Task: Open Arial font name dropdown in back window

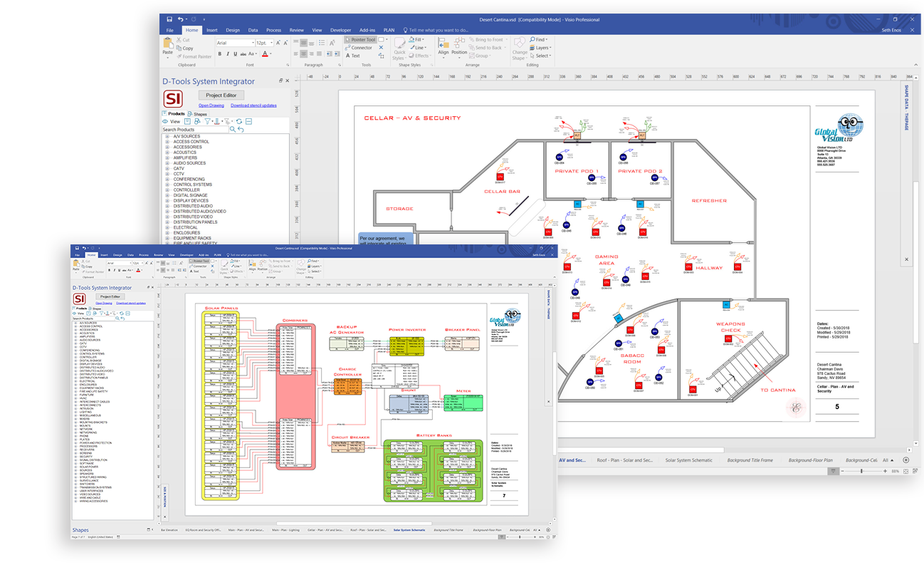Action: 253,43
